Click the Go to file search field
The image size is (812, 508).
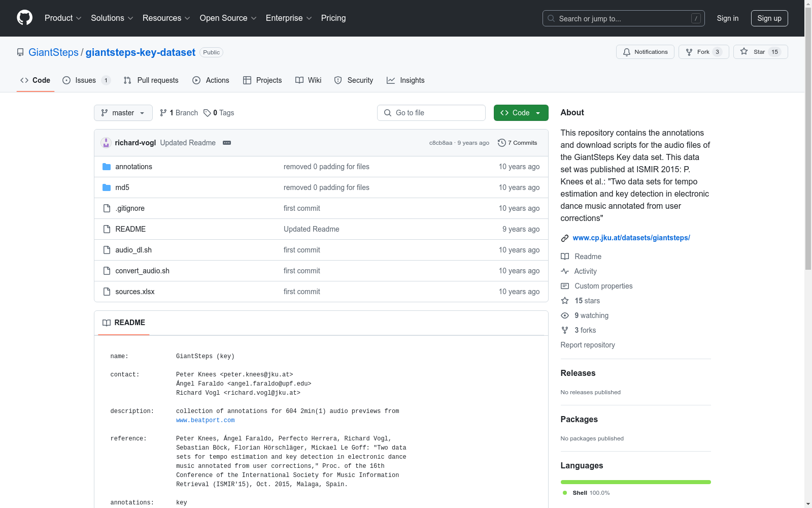click(431, 113)
